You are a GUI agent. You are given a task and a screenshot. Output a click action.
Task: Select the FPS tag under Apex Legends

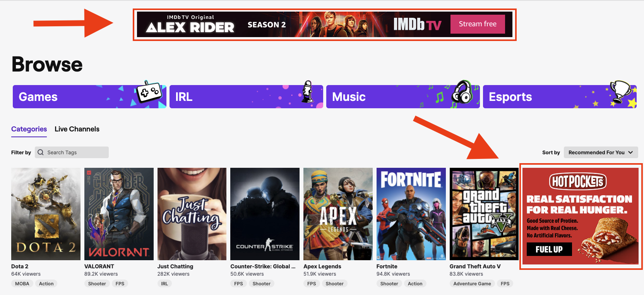pyautogui.click(x=312, y=283)
